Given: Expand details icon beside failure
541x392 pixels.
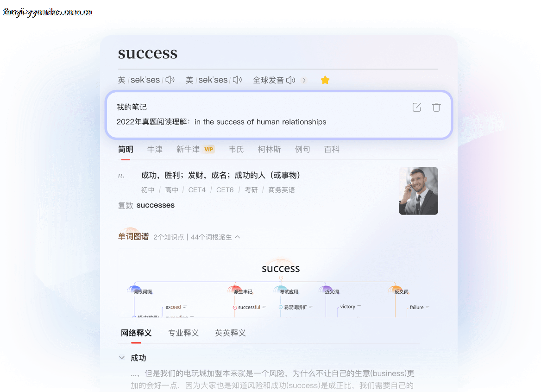Looking at the screenshot, I should (x=427, y=307).
